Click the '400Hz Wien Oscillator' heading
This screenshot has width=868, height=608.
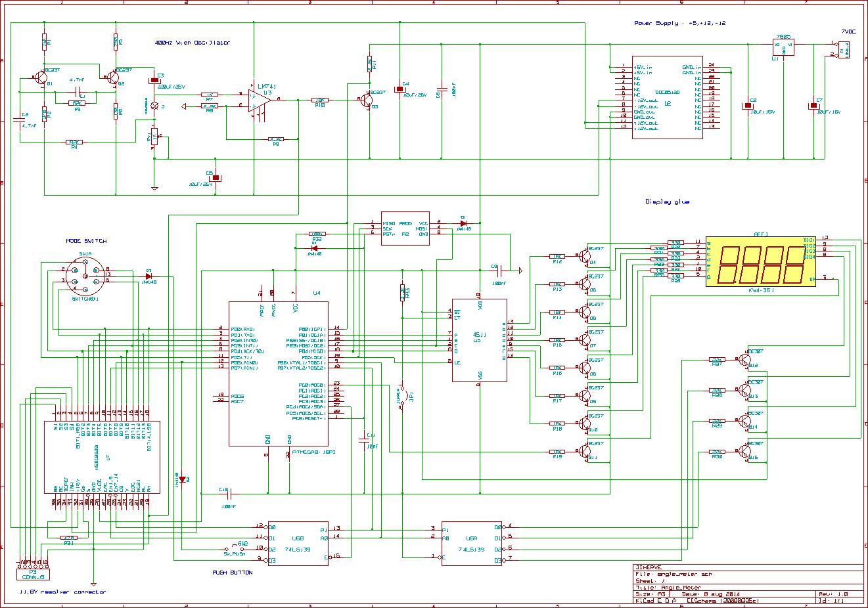tap(193, 43)
